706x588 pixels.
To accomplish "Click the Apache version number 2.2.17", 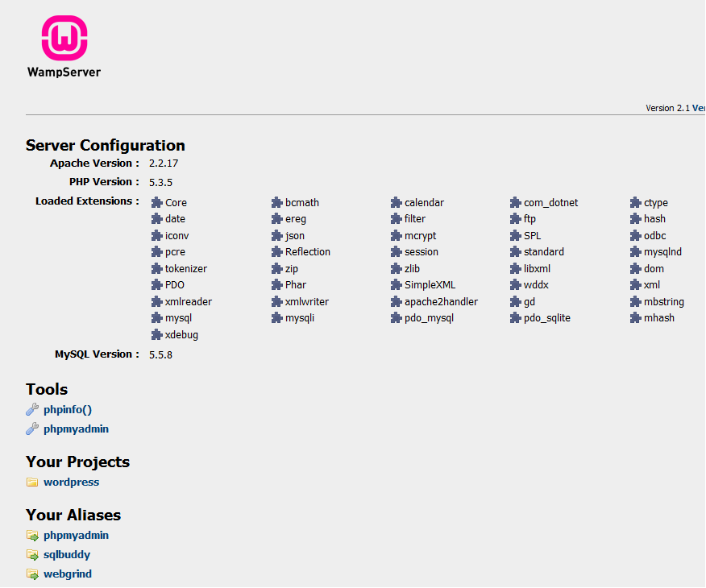I will point(164,164).
